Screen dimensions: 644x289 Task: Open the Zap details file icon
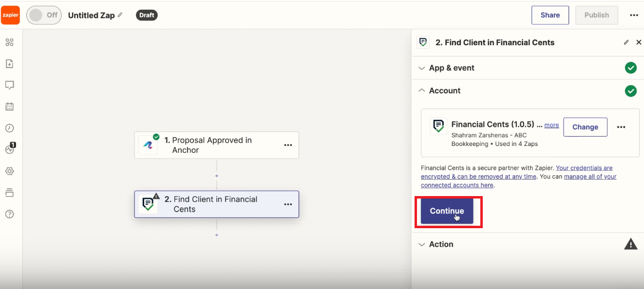tap(9, 64)
